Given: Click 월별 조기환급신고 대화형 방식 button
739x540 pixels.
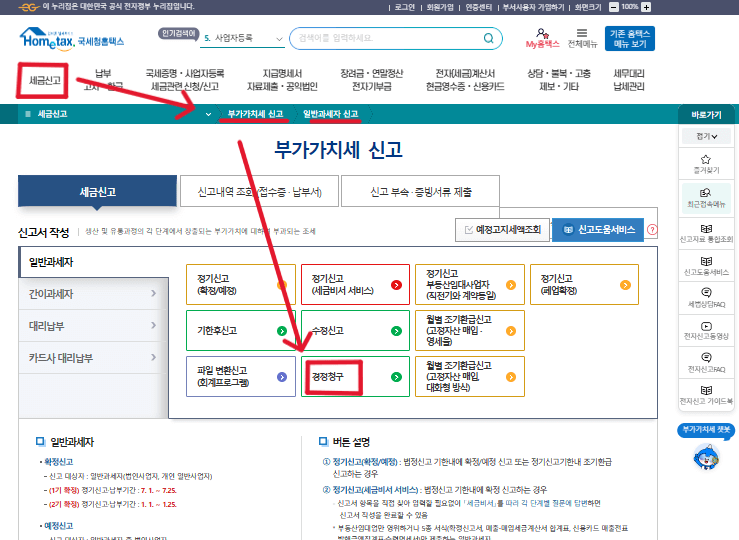Looking at the screenshot, I should click(470, 376).
